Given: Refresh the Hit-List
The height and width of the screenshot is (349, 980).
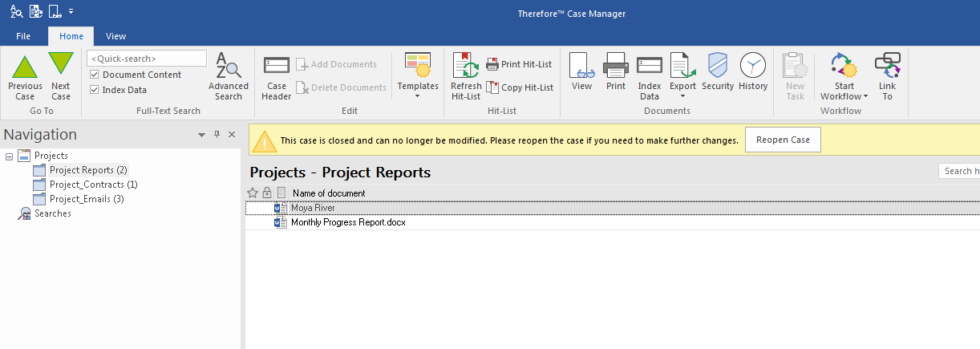Looking at the screenshot, I should click(466, 77).
